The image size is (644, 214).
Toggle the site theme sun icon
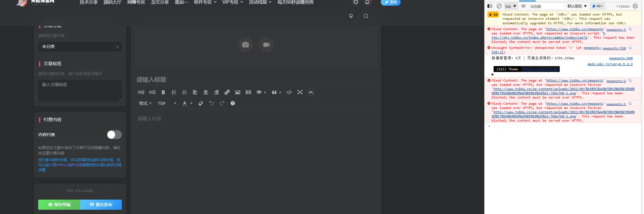tap(356, 2)
